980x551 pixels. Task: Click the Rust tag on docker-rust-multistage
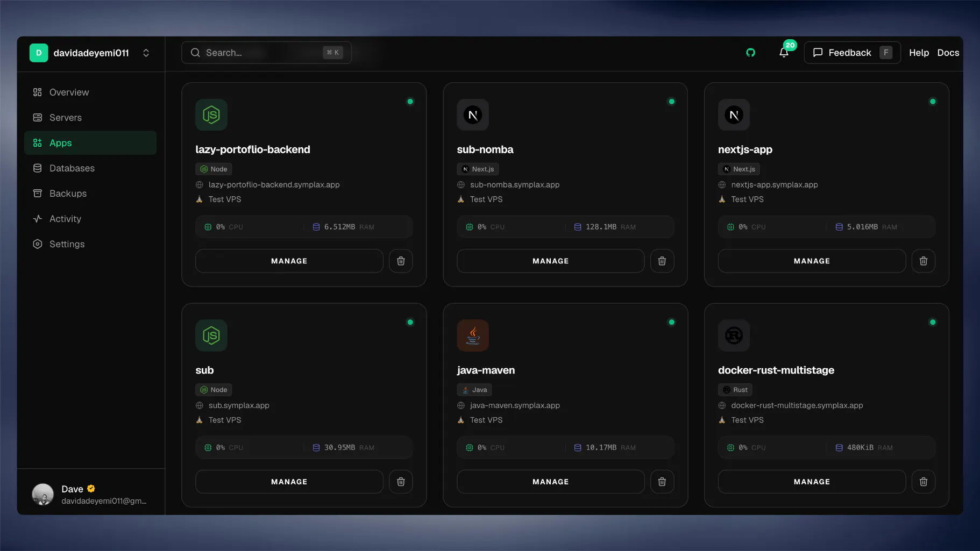click(735, 390)
